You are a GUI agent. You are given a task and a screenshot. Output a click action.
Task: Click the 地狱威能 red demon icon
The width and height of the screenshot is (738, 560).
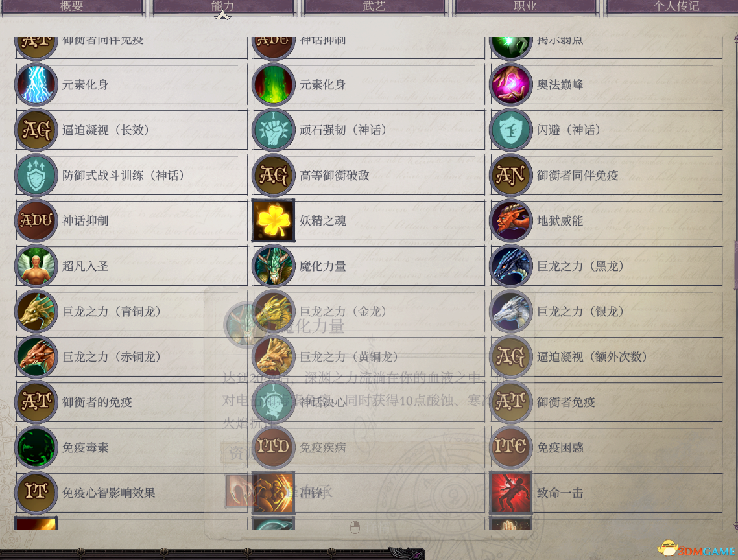tap(510, 220)
